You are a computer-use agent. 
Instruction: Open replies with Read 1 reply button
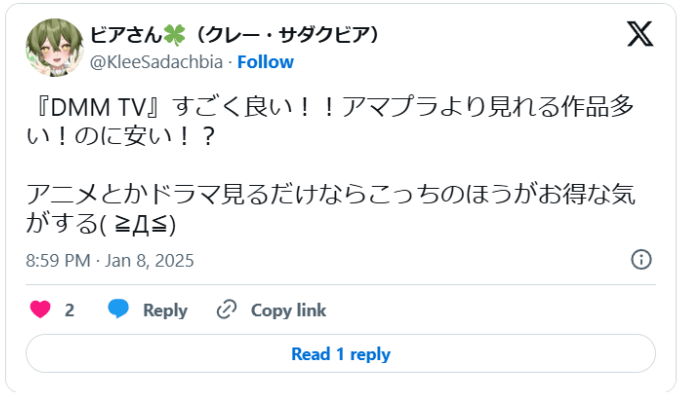(341, 354)
